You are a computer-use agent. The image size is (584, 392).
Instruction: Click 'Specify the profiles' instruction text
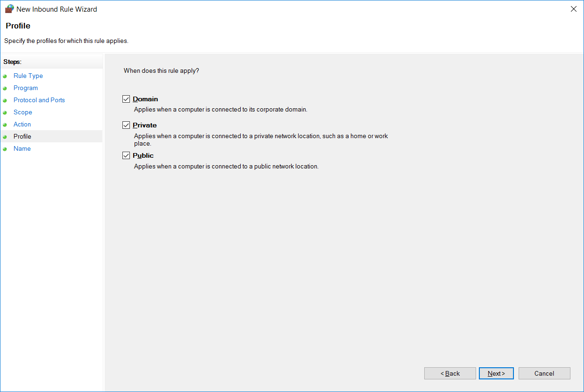pos(66,41)
